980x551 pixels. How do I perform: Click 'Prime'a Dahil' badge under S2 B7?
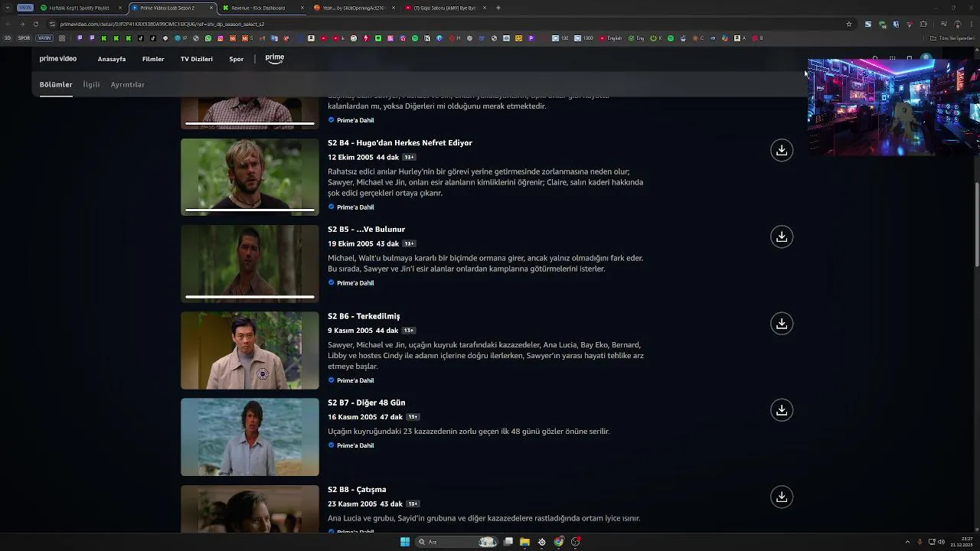(x=351, y=445)
